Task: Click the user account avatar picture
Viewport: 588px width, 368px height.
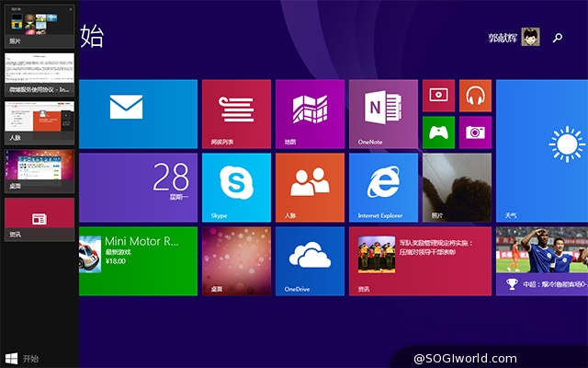Action: click(x=531, y=37)
